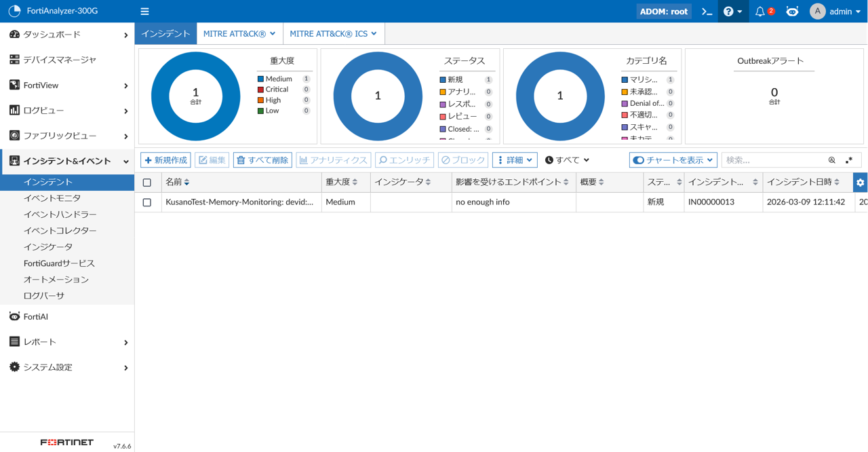Click the 新規作成 button
This screenshot has width=868, height=452.
click(x=165, y=160)
